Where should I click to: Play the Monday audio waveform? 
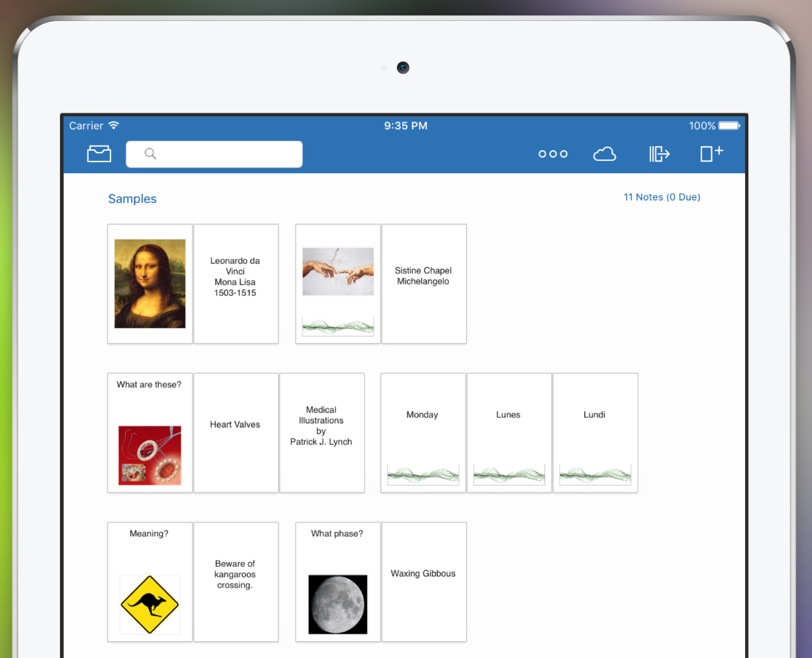pos(423,474)
